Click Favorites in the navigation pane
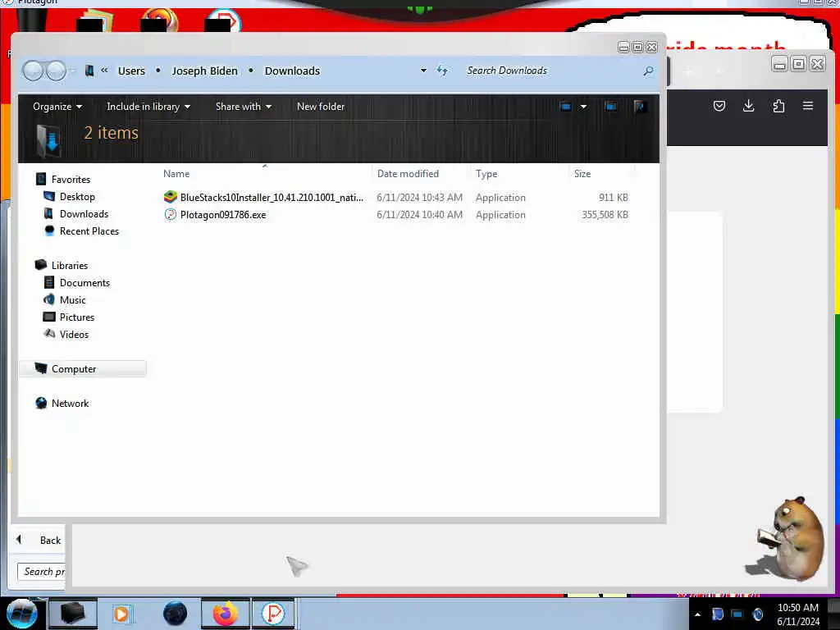840x630 pixels. click(x=71, y=180)
